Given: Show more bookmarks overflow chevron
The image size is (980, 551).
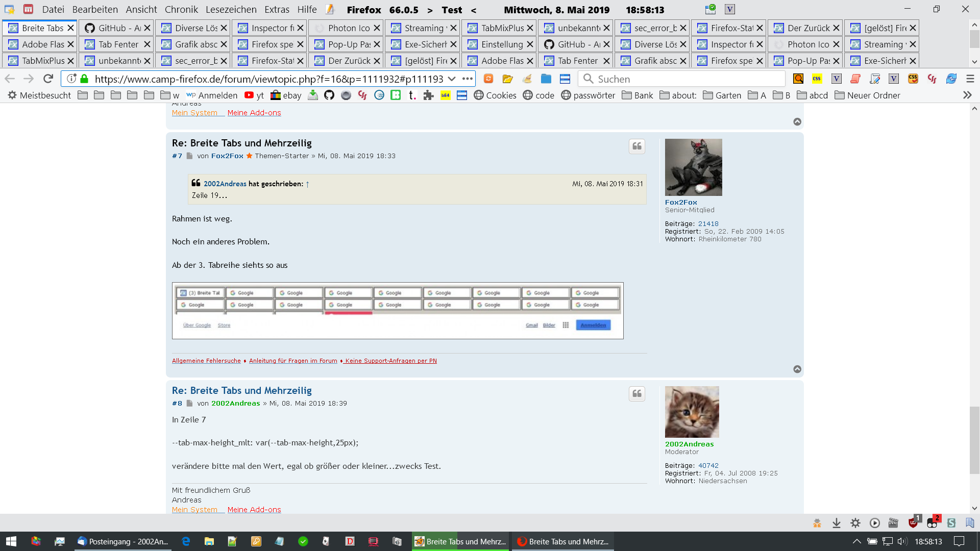Looking at the screenshot, I should point(967,95).
